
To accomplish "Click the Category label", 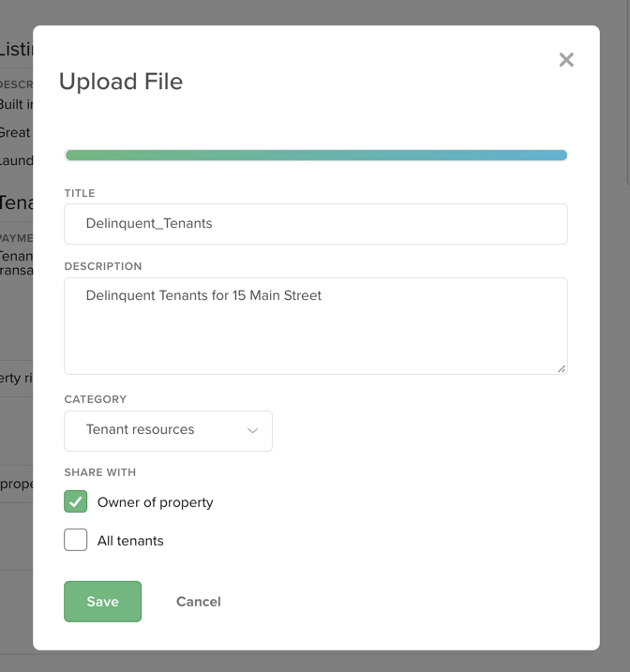I will coord(95,399).
